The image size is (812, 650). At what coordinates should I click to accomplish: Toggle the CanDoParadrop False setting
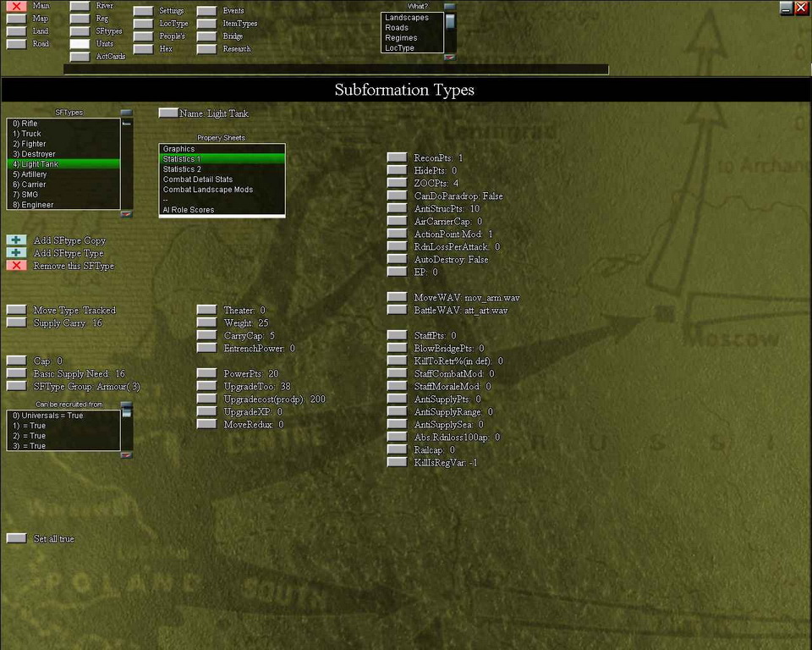point(397,196)
